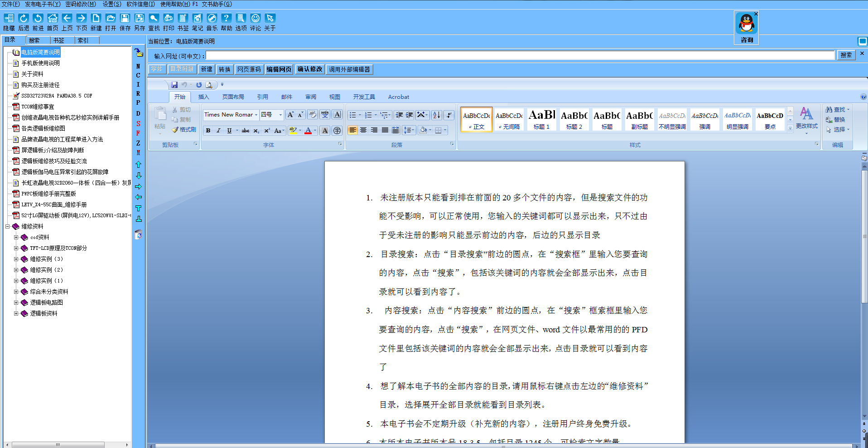Open the bullets list dropdown arrow

[x=360, y=115]
